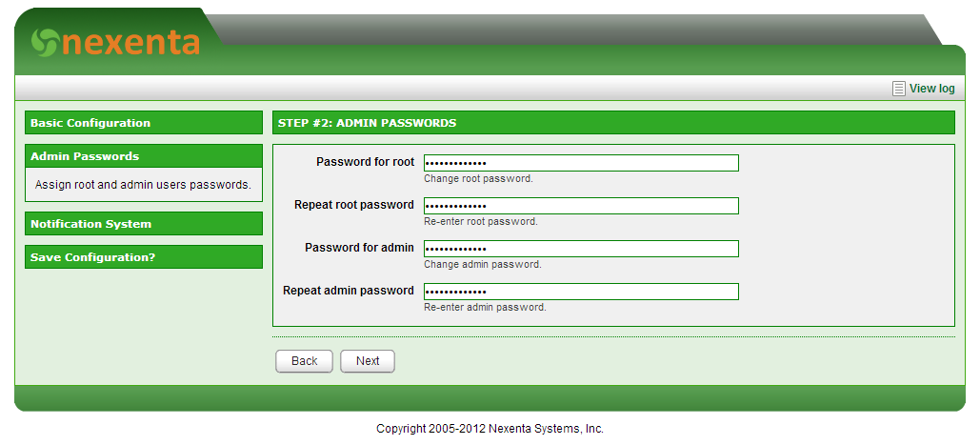Image resolution: width=980 pixels, height=445 pixels.
Task: Open the View log link
Action: (x=931, y=89)
